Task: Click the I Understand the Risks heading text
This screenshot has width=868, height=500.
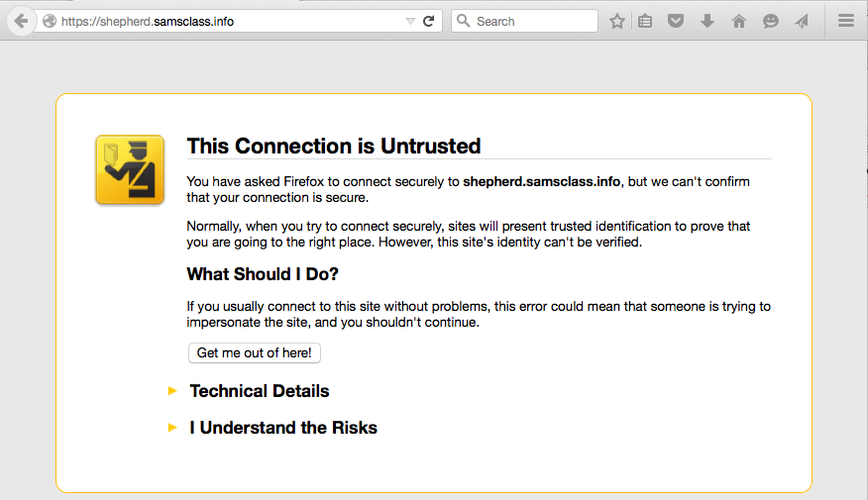Action: click(x=283, y=428)
